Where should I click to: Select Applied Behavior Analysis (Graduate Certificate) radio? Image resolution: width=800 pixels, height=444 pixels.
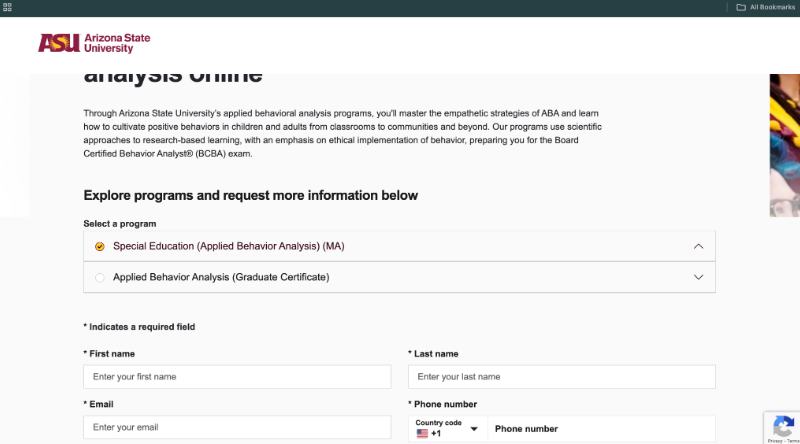[x=99, y=278]
